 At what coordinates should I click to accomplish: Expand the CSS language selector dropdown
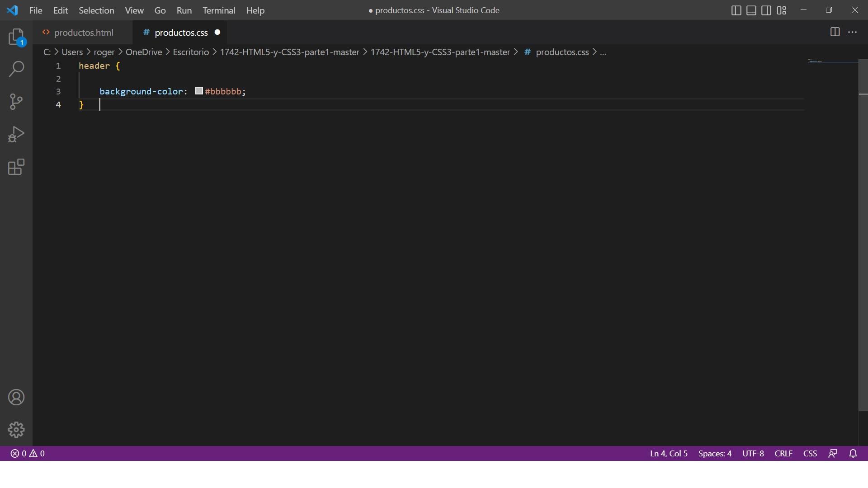tap(810, 454)
